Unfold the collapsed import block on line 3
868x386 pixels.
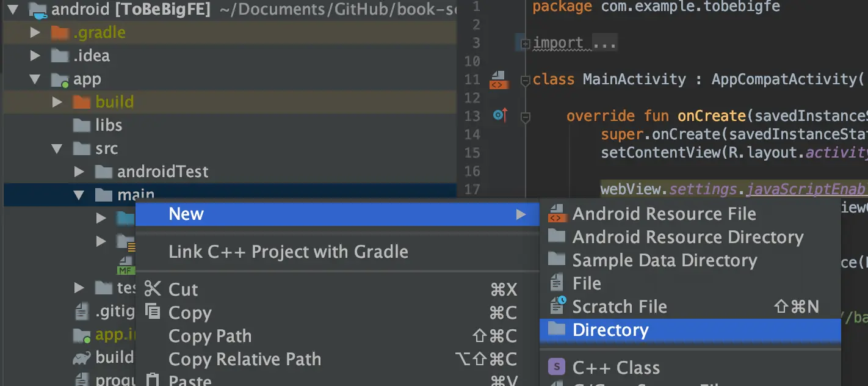coord(525,43)
